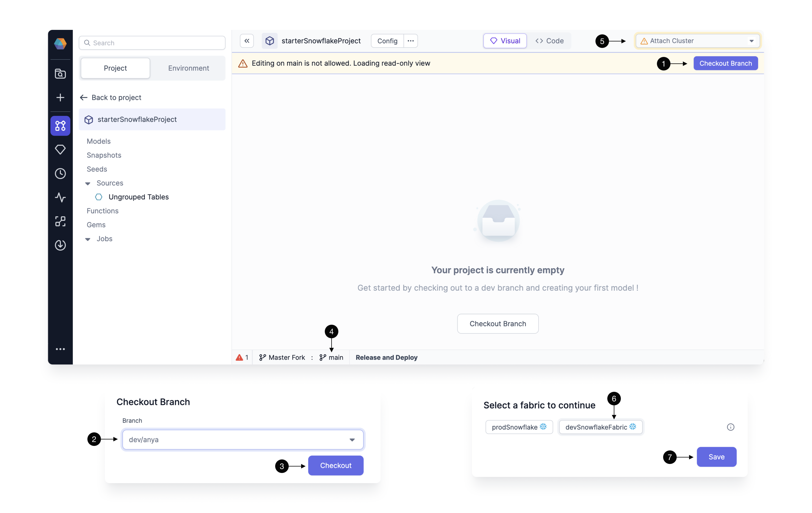Select the devSnowflakeFabric option
Image resolution: width=812 pixels, height=513 pixels.
point(601,427)
